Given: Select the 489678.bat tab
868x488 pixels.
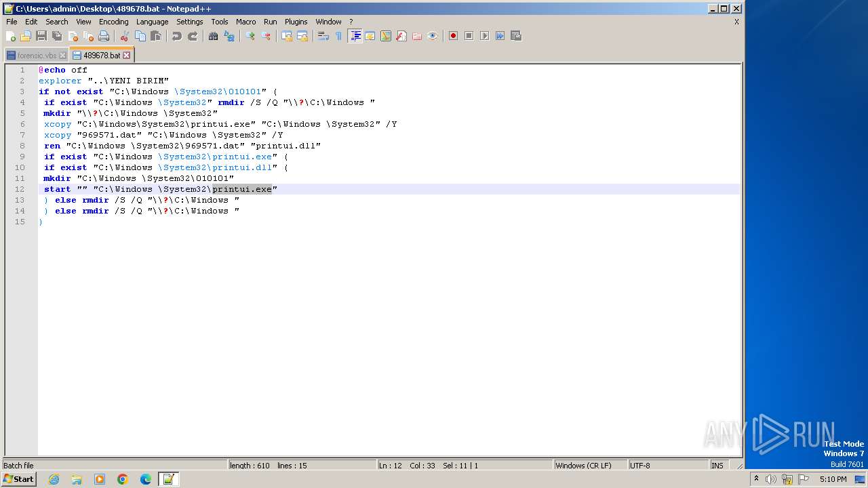Looking at the screenshot, I should click(x=102, y=56).
